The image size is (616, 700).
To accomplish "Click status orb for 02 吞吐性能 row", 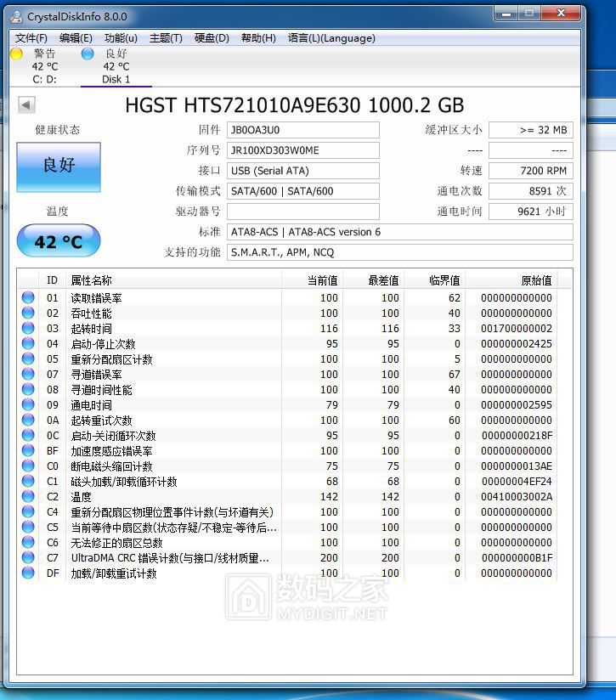I will [28, 313].
